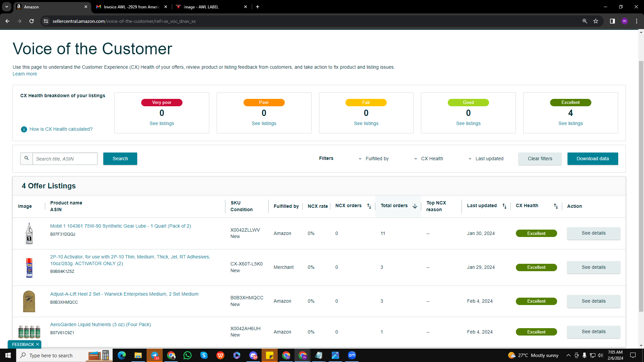Switch to the image - AWL LABEL tab
The image size is (644, 362).
coord(211,7)
